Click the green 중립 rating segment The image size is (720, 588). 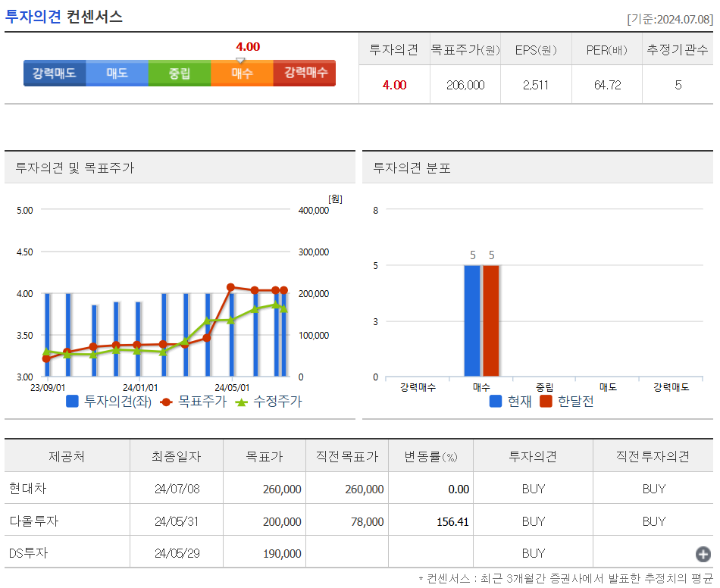[x=180, y=73]
